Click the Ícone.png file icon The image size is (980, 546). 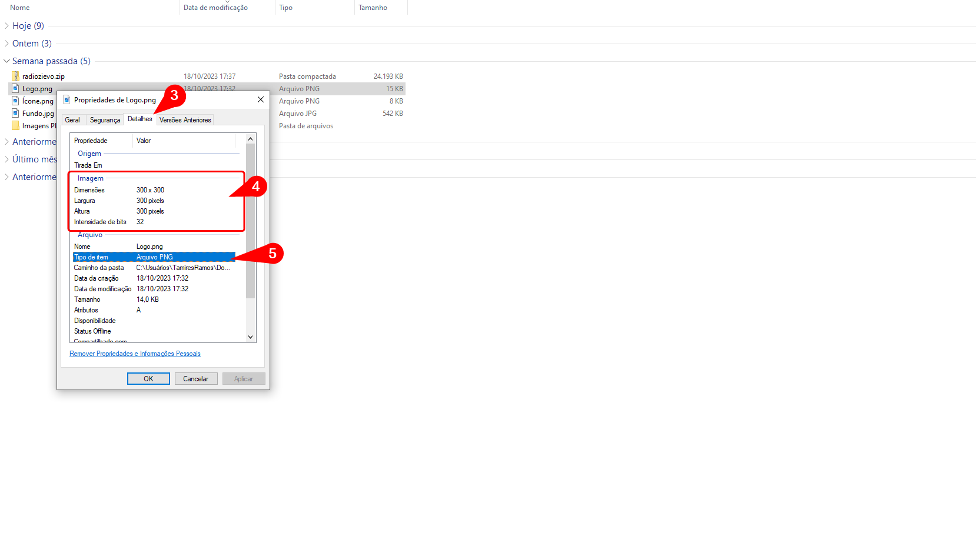pyautogui.click(x=16, y=101)
